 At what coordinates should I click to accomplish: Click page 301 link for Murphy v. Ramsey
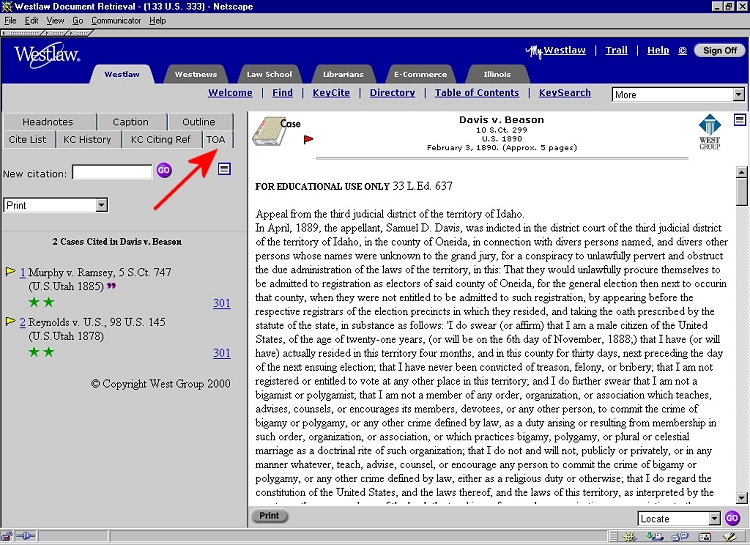(221, 303)
